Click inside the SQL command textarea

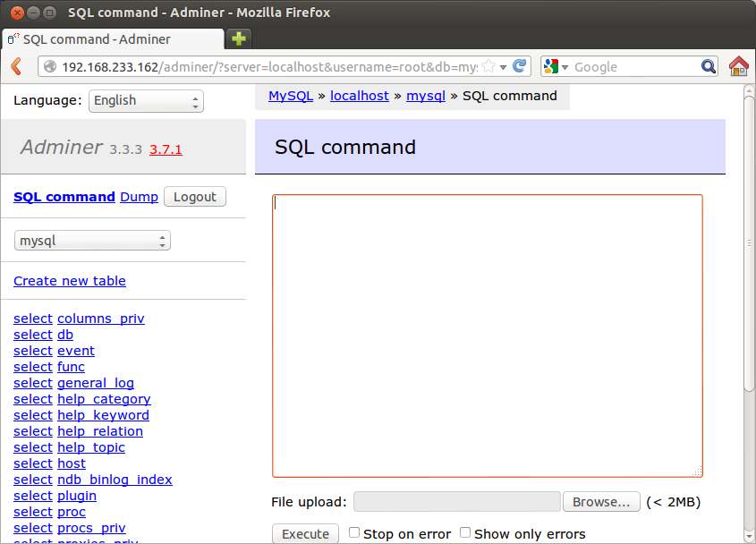pyautogui.click(x=488, y=336)
